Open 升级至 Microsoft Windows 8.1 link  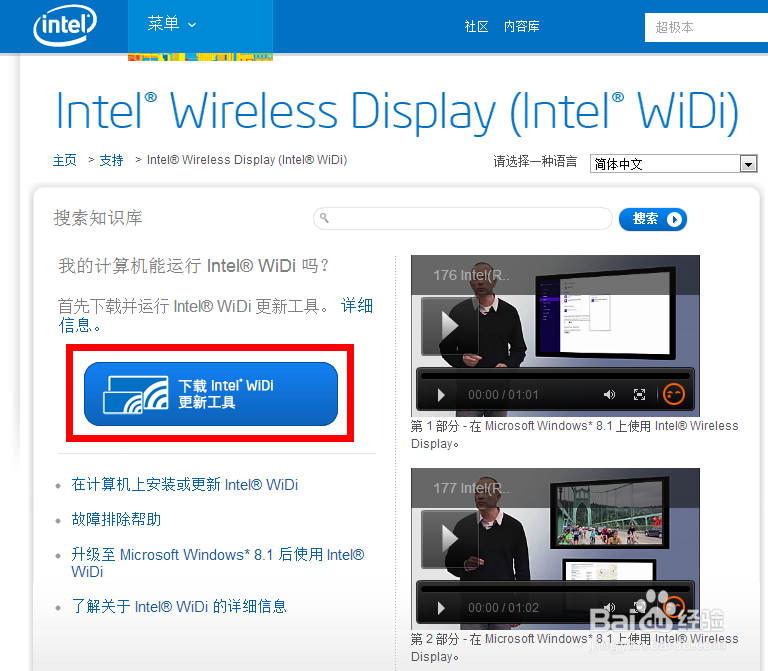[x=217, y=563]
